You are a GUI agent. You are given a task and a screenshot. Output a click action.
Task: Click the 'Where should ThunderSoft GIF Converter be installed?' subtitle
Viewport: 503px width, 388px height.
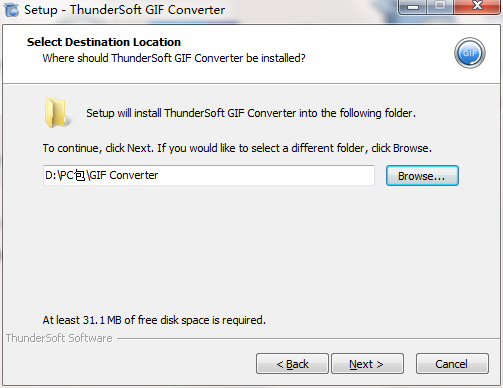coord(174,58)
